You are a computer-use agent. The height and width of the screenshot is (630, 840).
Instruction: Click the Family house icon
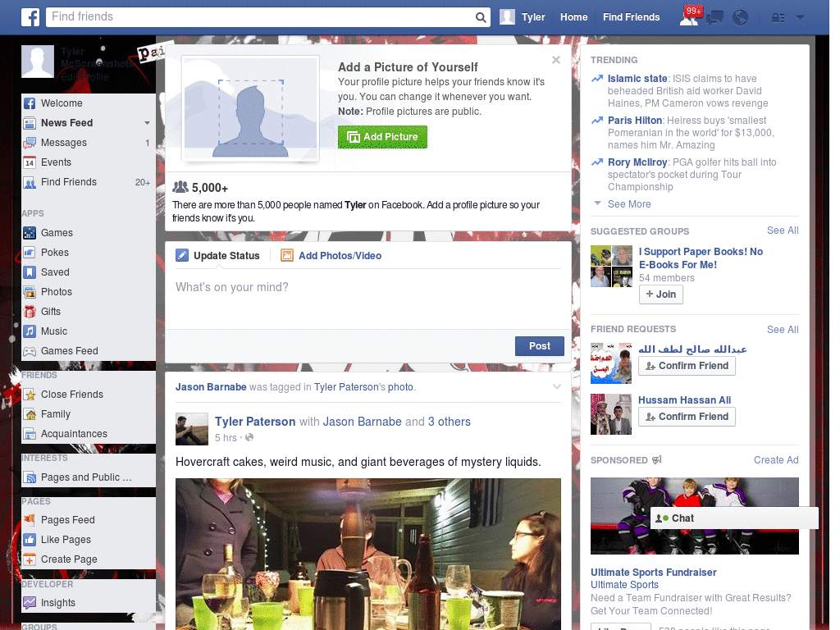click(x=30, y=414)
